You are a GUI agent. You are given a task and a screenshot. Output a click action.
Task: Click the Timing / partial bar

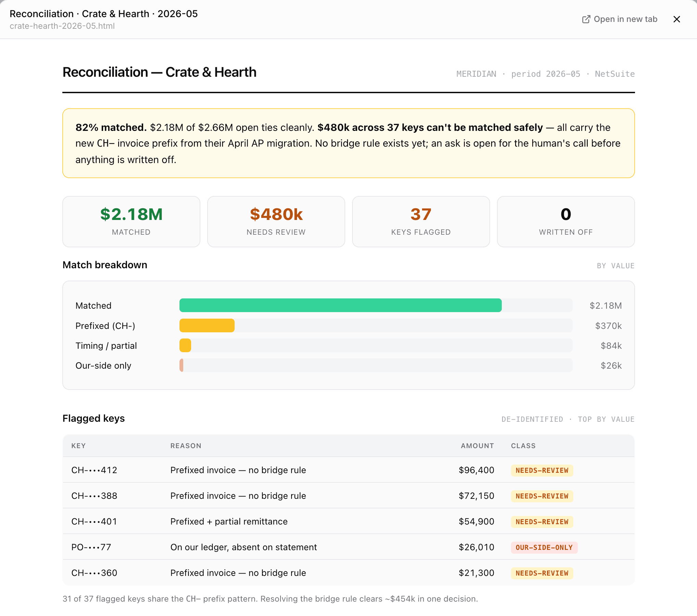tap(185, 345)
